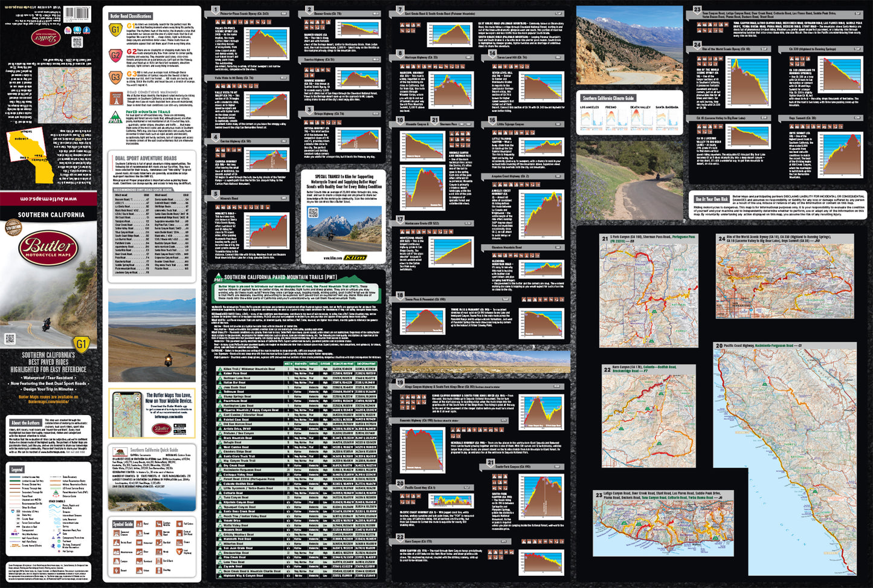Screen dimensions: 873x588
Task: Click the Butler Road Classifications heading
Action: click(x=130, y=16)
